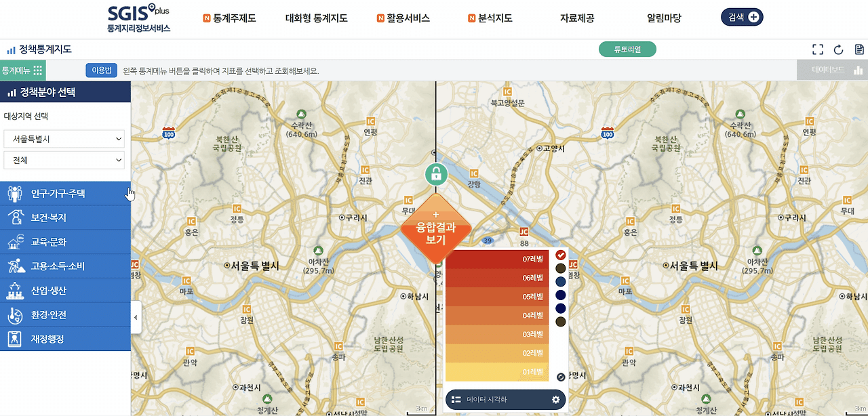Click the 05레벨 legend band
The image size is (868, 416).
497,297
